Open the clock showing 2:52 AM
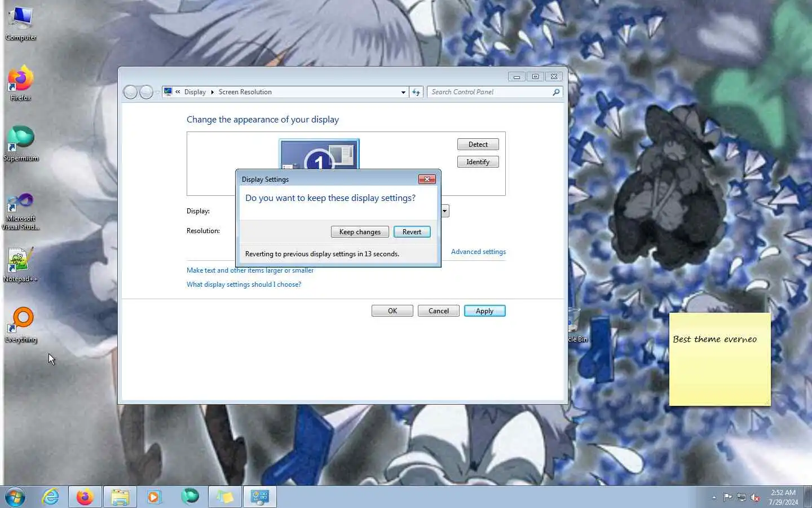Viewport: 812px width, 508px height. (783, 497)
